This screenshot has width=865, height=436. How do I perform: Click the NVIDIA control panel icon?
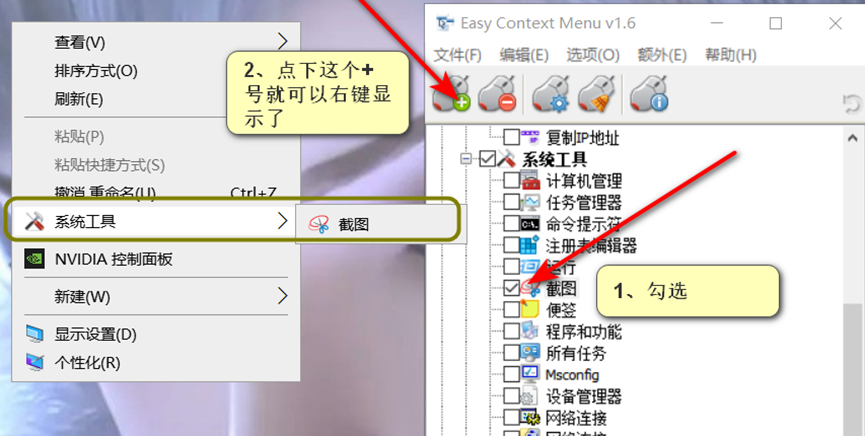34,259
